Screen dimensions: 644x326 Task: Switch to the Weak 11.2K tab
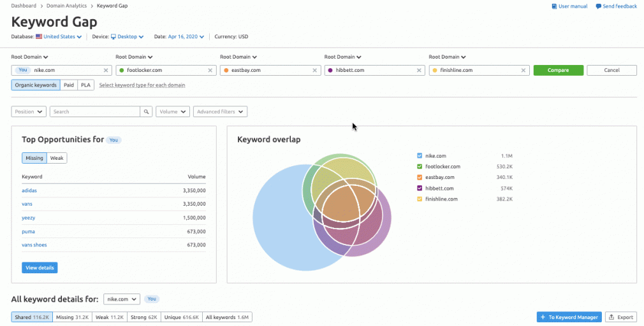[x=110, y=317]
